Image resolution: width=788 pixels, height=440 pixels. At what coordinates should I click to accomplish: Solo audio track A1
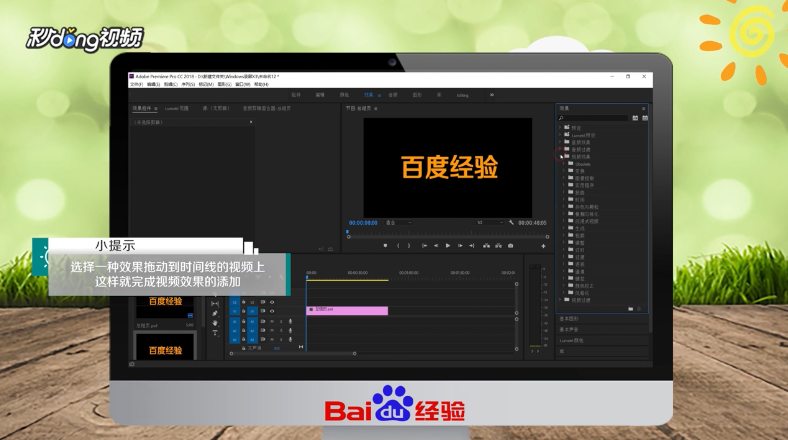click(x=281, y=321)
